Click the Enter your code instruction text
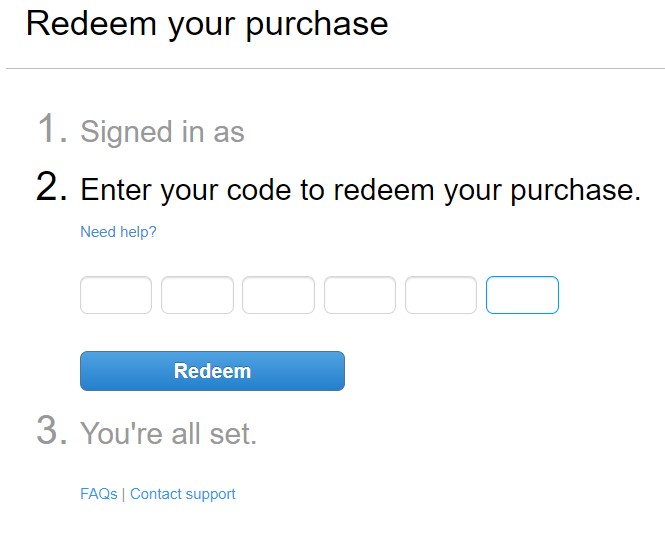Viewport: 665px width, 543px height. click(x=360, y=190)
